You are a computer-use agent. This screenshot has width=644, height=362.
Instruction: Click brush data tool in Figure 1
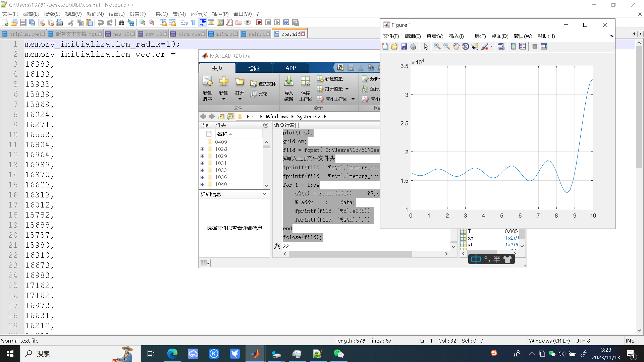pos(485,47)
